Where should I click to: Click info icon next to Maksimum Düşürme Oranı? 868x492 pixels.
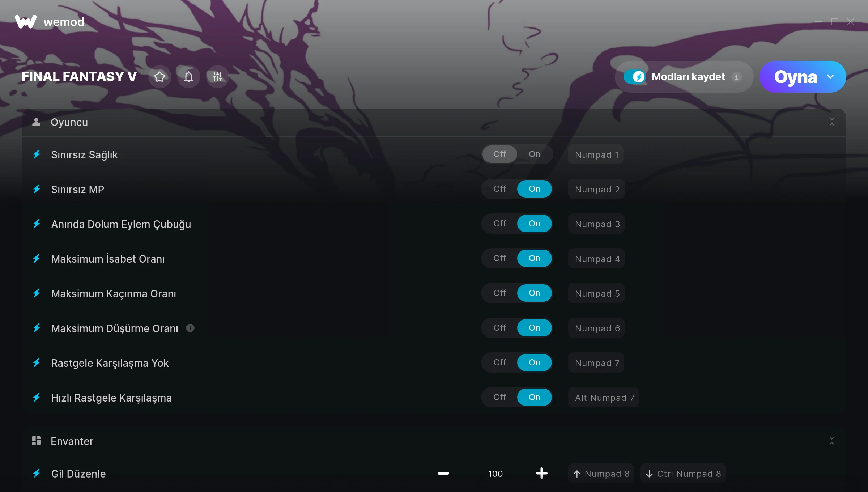pyautogui.click(x=190, y=328)
